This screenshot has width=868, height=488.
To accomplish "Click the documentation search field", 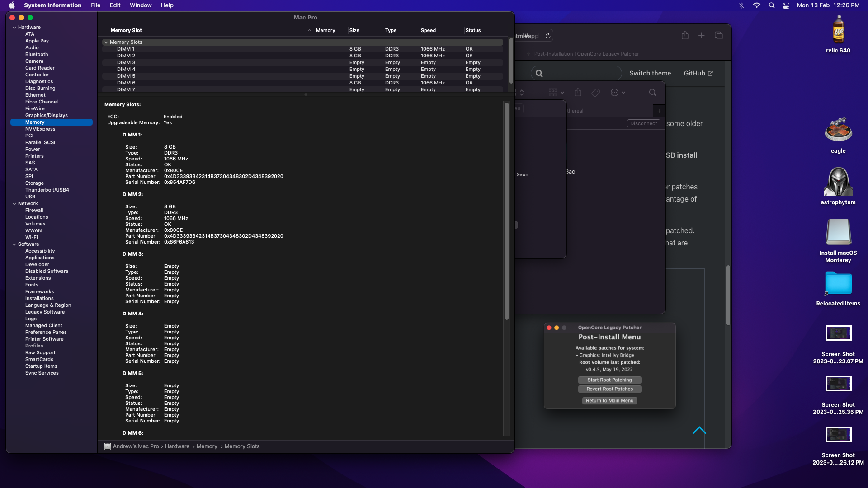I will pos(576,73).
